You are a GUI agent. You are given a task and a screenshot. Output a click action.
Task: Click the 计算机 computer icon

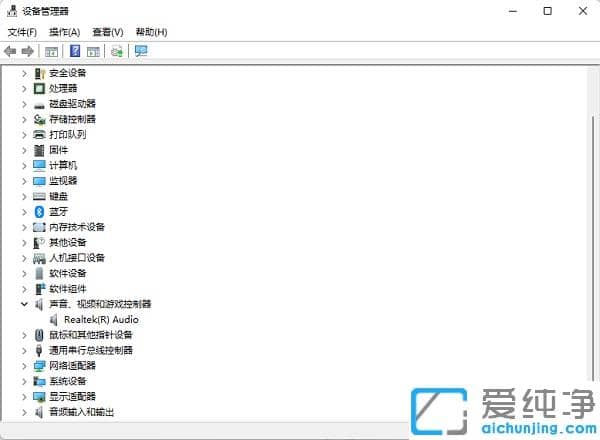(39, 165)
